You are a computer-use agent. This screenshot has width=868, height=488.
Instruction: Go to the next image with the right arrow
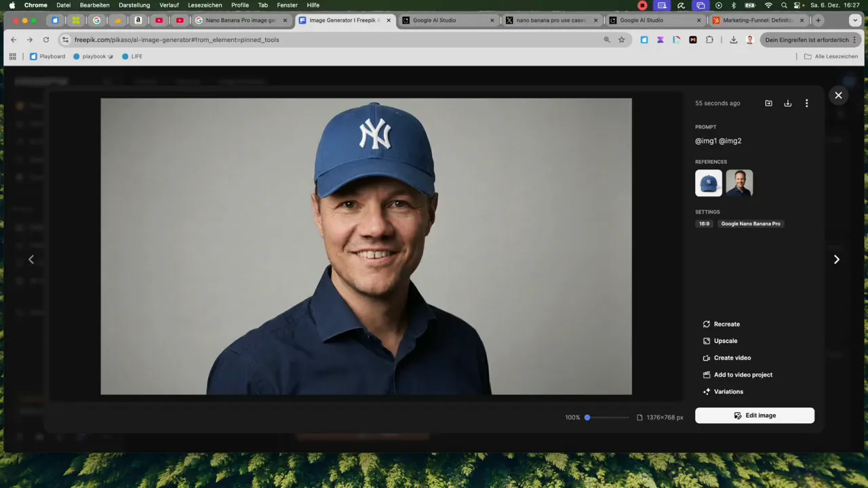[x=836, y=259]
